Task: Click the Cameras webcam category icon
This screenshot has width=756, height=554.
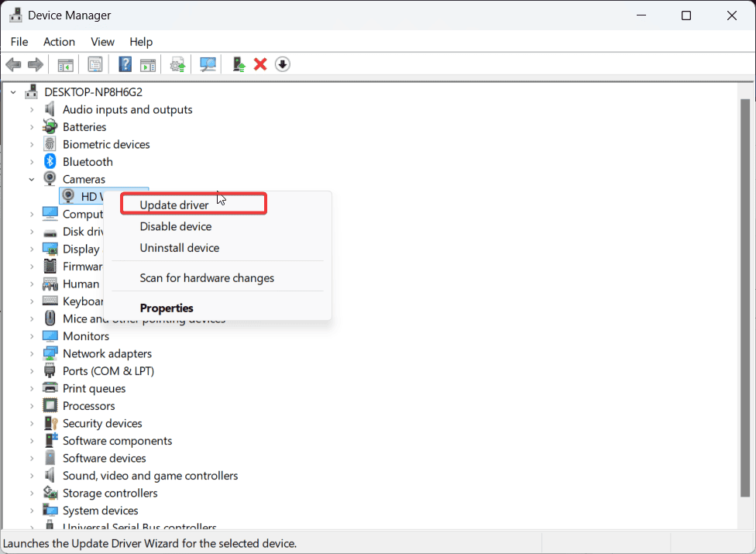Action: pos(50,179)
